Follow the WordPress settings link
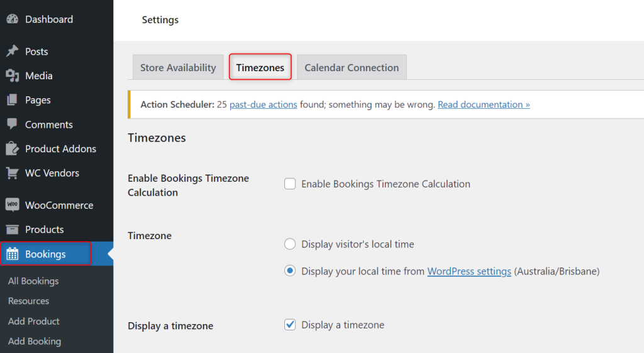The image size is (644, 353). coord(469,272)
